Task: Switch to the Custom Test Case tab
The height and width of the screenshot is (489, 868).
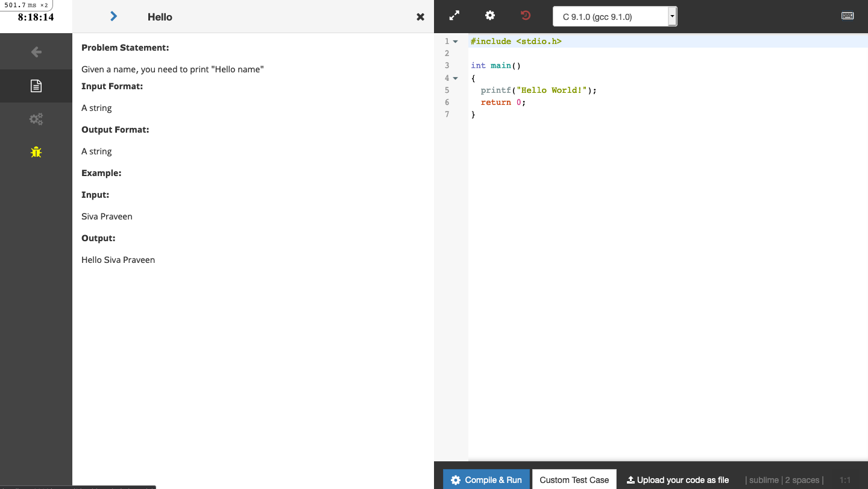Action: (574, 479)
